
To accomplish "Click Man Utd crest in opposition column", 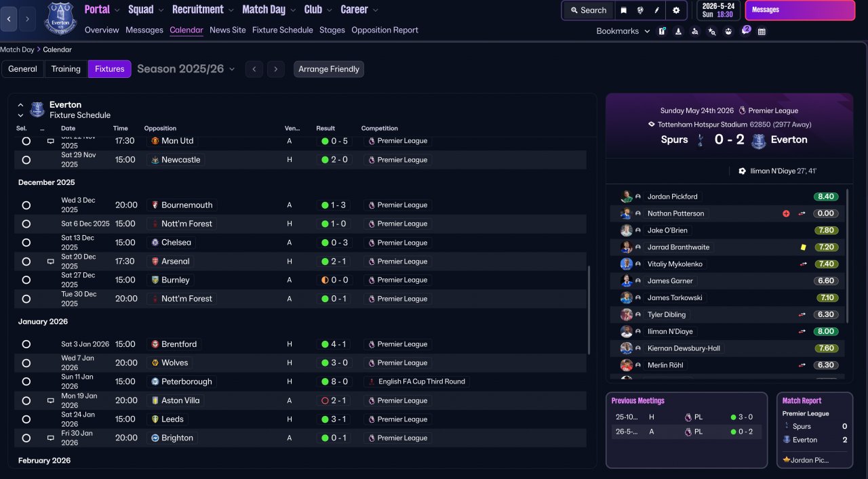I will tap(155, 141).
